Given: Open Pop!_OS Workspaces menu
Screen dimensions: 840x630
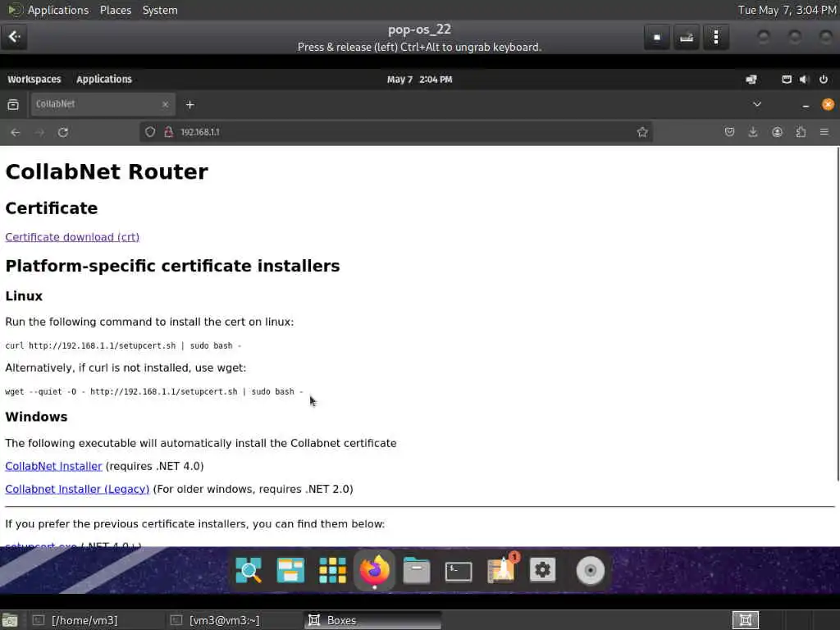Looking at the screenshot, I should pos(34,80).
